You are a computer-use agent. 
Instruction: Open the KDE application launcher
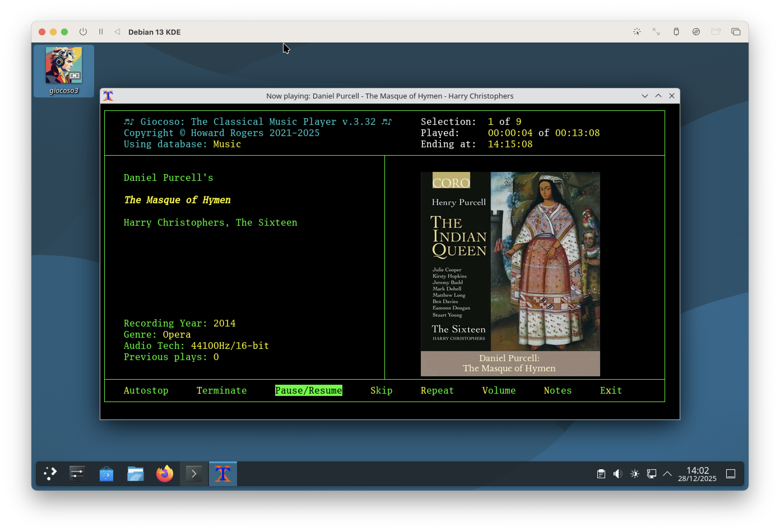tap(50, 474)
